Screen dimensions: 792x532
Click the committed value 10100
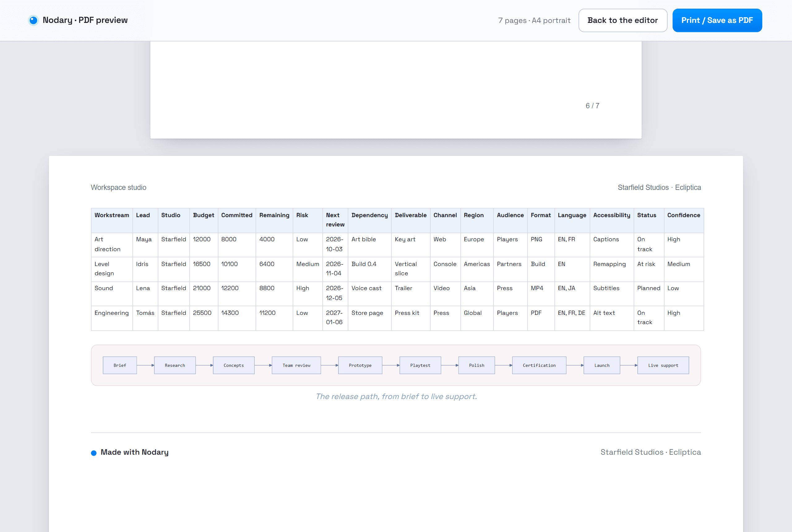click(229, 264)
